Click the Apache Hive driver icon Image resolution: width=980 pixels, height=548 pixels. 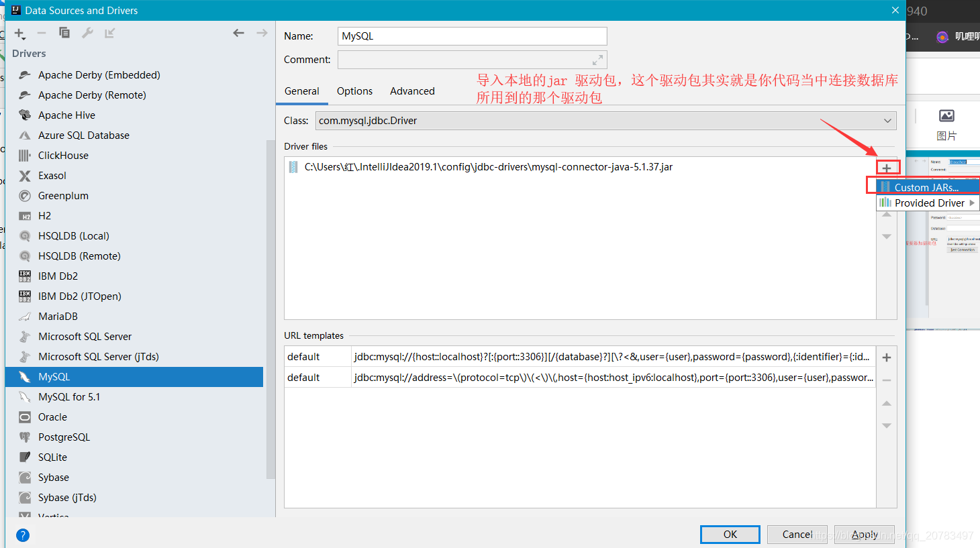pos(25,115)
